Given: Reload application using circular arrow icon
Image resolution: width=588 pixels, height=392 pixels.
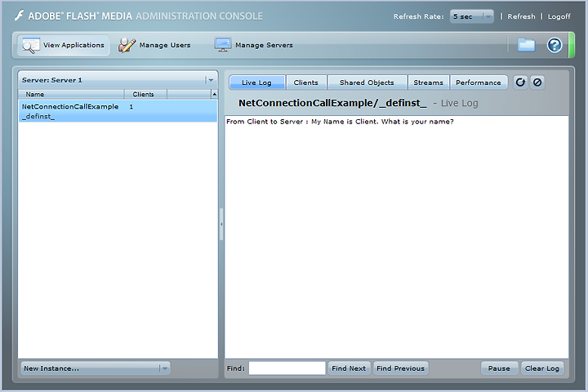Looking at the screenshot, I should (520, 82).
